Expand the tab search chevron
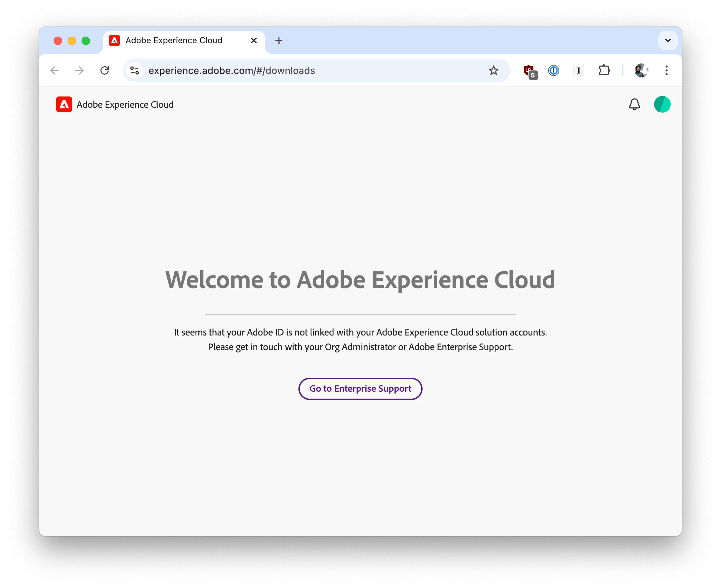 click(668, 40)
